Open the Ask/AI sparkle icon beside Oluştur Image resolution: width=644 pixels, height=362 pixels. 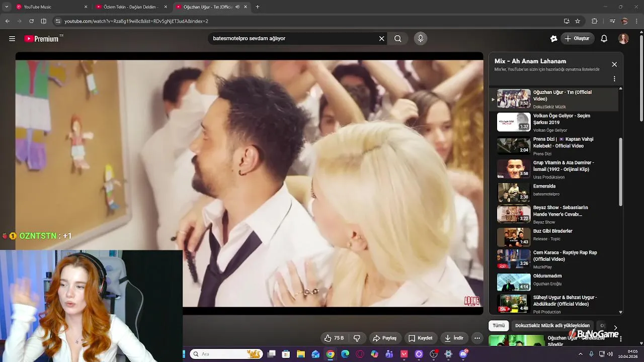point(554,39)
